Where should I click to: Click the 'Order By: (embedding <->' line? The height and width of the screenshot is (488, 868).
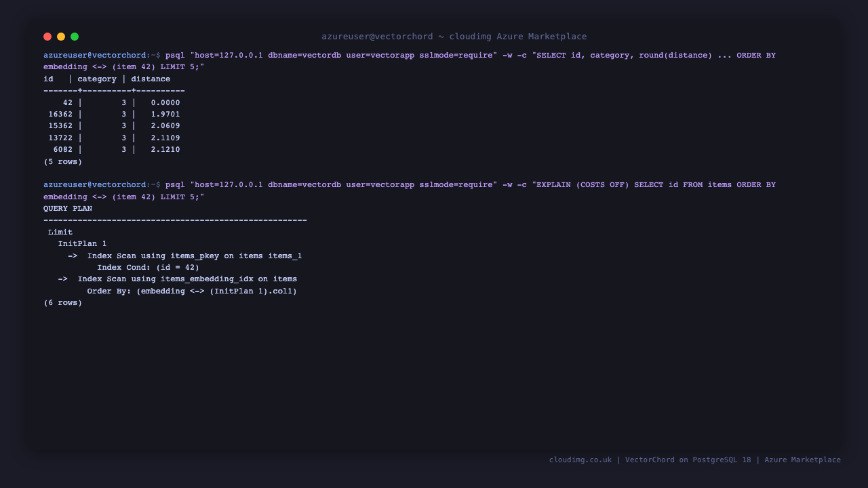pyautogui.click(x=192, y=291)
